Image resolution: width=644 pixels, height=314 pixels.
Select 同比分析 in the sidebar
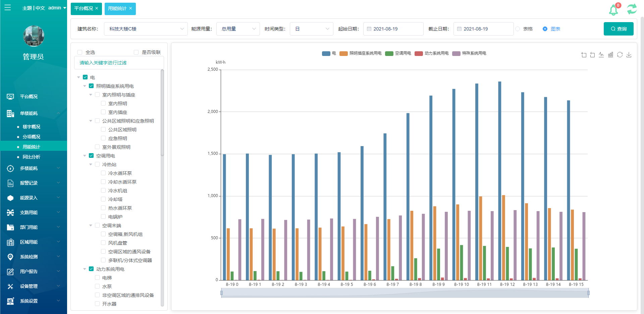point(31,156)
